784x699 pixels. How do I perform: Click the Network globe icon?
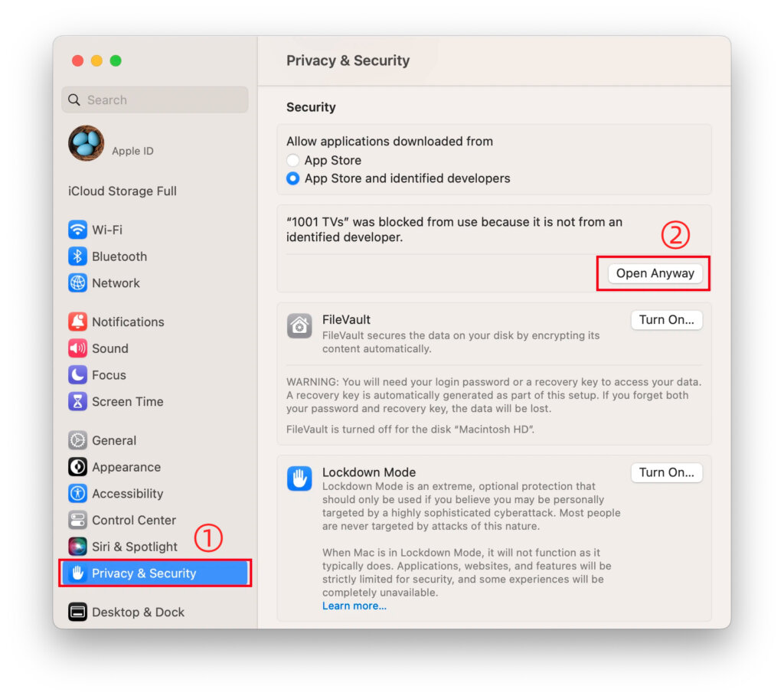click(x=77, y=283)
